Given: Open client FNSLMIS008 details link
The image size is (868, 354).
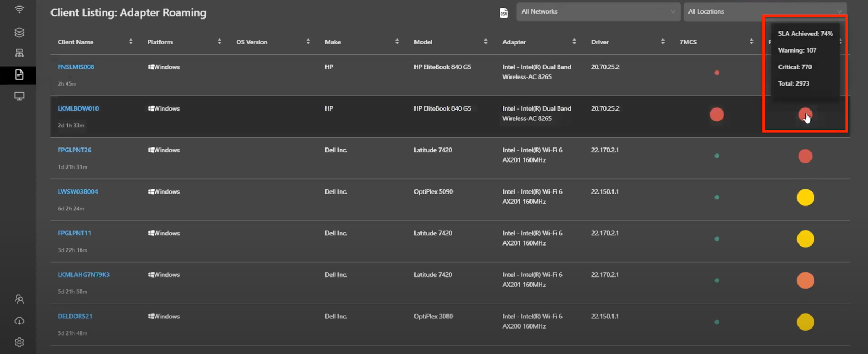Looking at the screenshot, I should click(76, 67).
